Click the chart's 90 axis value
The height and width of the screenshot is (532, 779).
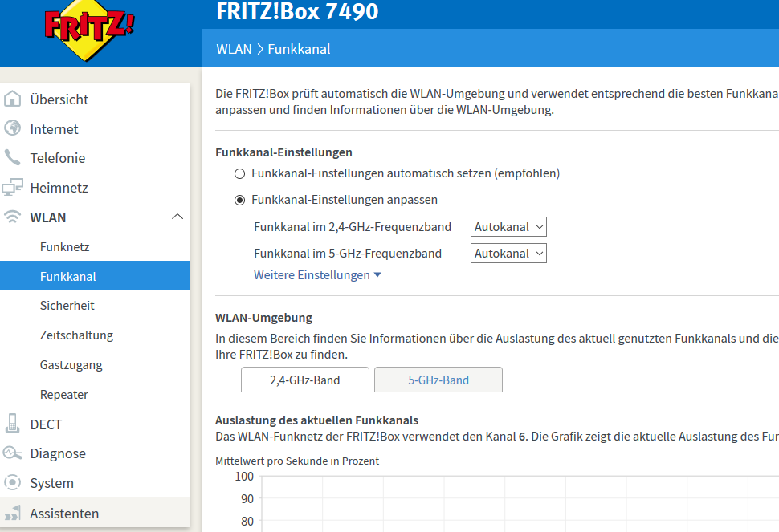point(247,499)
